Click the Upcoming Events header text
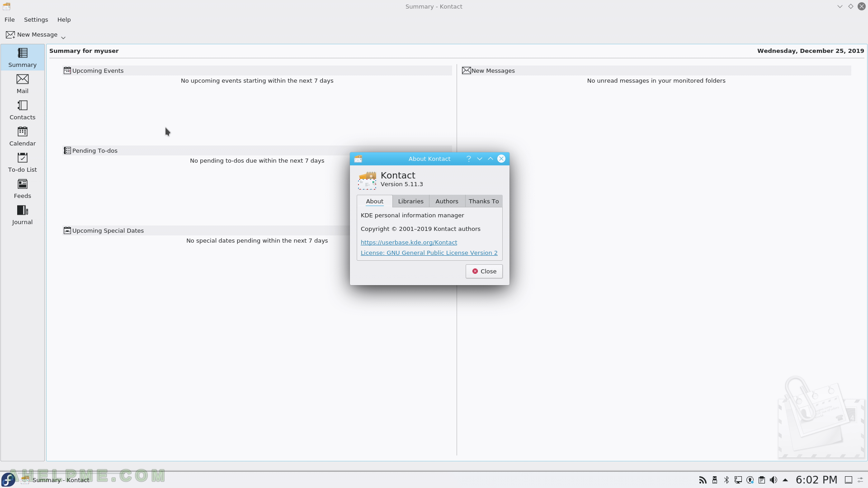Image resolution: width=868 pixels, height=488 pixels. pos(98,71)
